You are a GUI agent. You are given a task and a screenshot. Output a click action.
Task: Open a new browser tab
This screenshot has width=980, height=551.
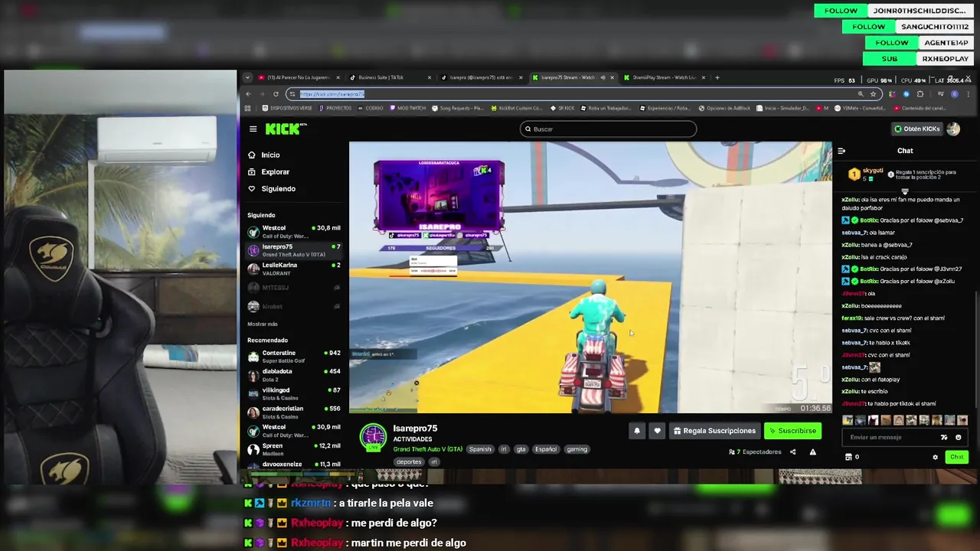[x=717, y=77]
